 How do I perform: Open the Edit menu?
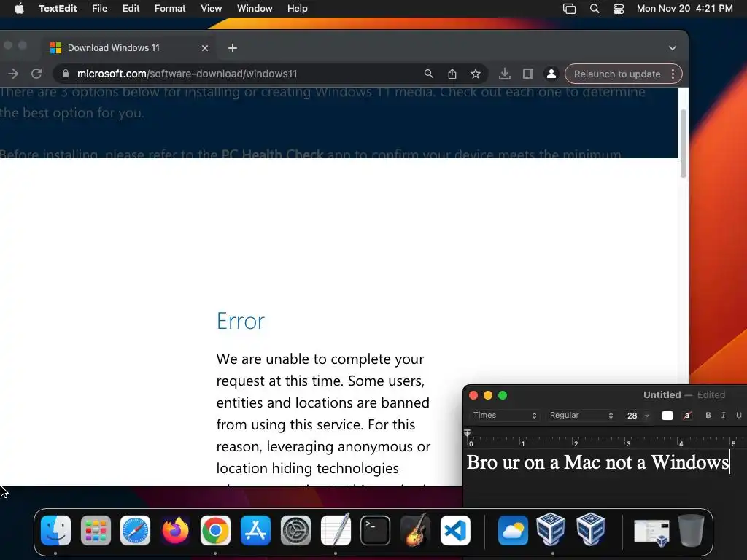pyautogui.click(x=131, y=9)
